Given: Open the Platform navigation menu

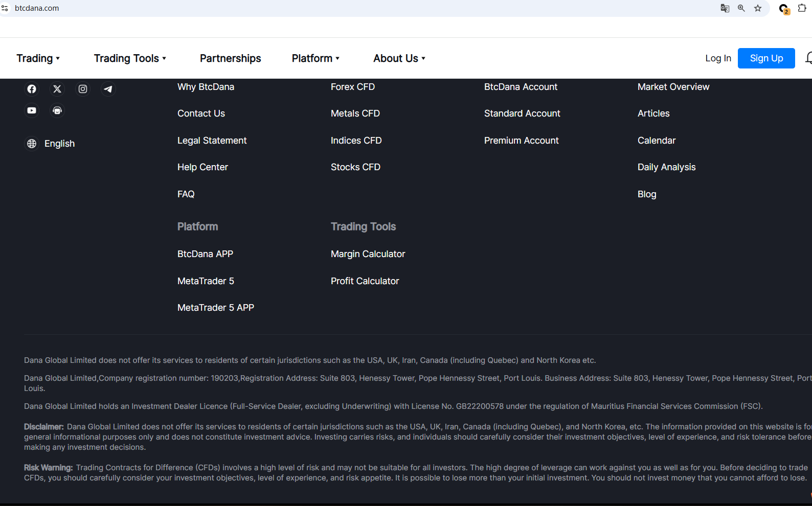Looking at the screenshot, I should [315, 58].
